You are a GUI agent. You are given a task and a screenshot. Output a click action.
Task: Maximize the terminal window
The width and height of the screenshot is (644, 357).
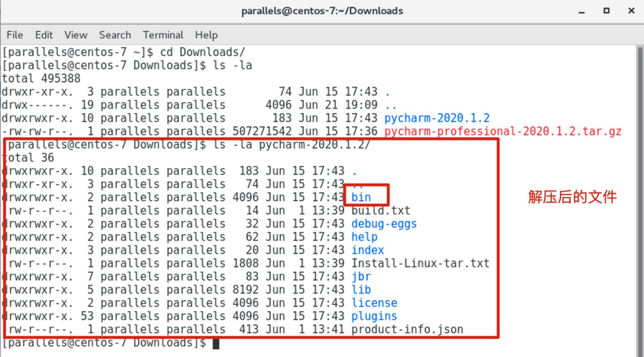607,11
